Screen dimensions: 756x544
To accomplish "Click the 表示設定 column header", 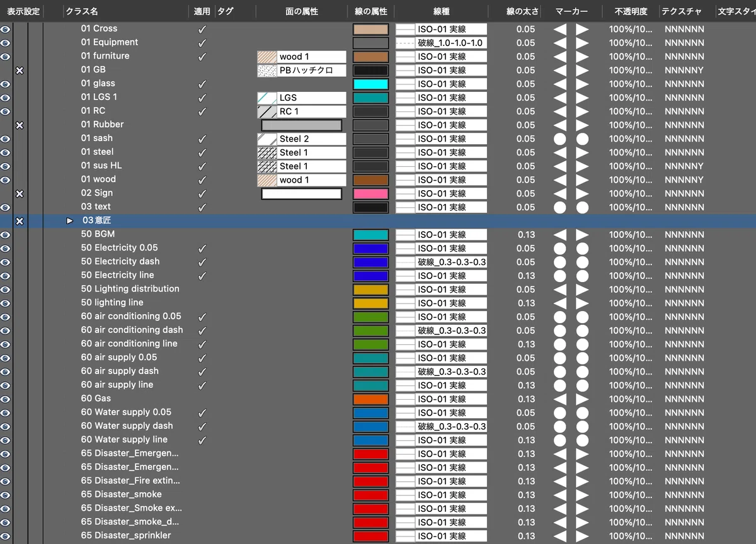I will 23,11.
